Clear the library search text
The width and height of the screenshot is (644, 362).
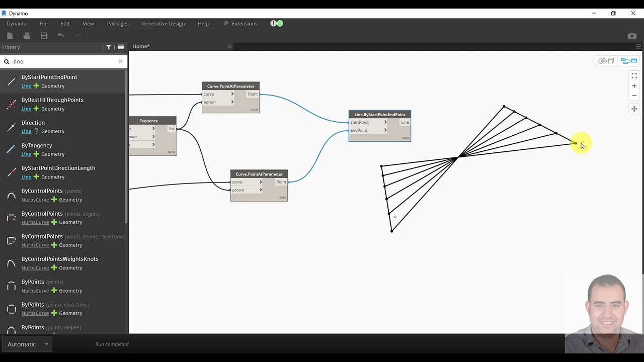pos(120,61)
